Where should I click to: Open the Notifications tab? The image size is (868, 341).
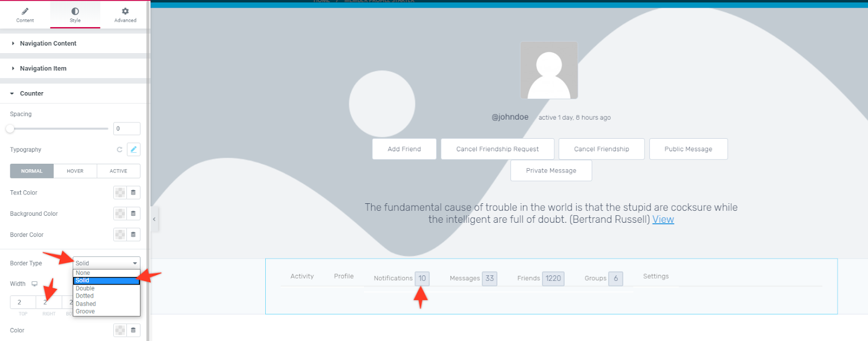click(x=393, y=278)
